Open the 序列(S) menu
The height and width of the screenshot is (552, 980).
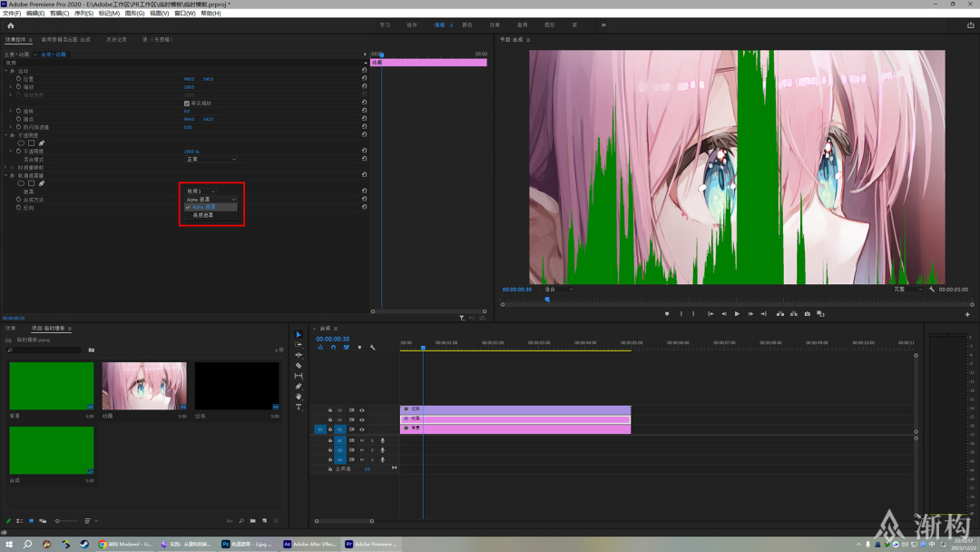click(x=83, y=14)
